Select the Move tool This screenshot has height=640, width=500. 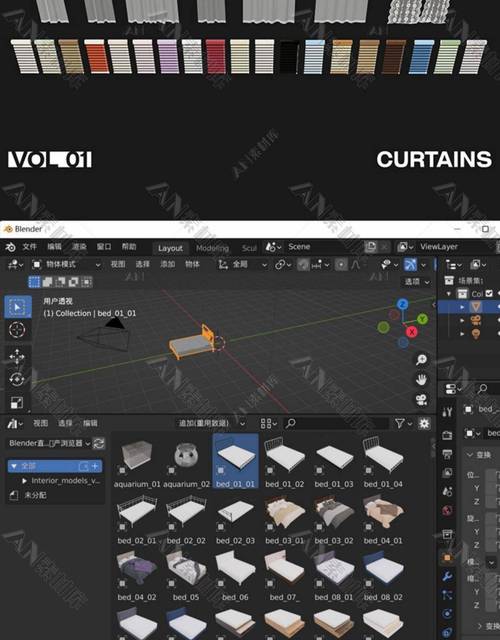click(17, 357)
